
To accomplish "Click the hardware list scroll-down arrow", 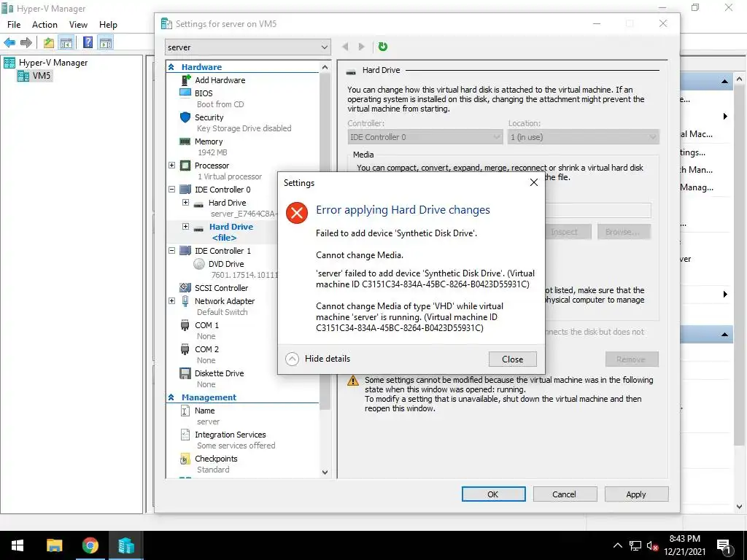I will coord(325,472).
